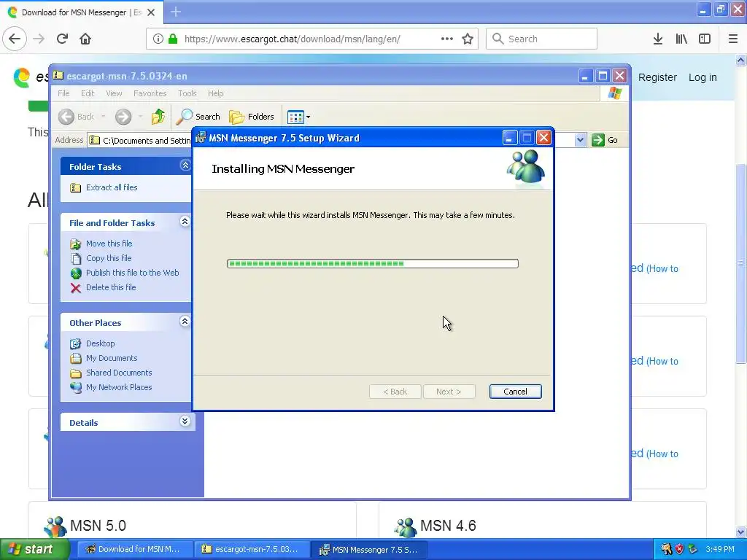
Task: Open explorer address bar dropdown
Action: pos(580,140)
